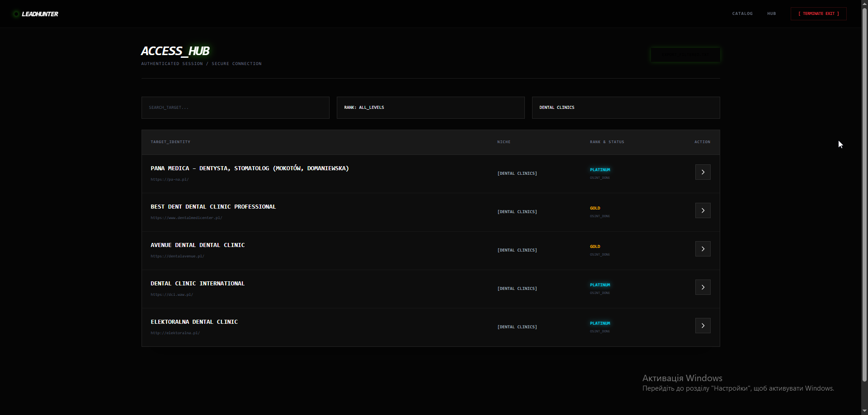This screenshot has width=868, height=415.
Task: Click Platinum rank of Pana Medica
Action: pos(600,170)
